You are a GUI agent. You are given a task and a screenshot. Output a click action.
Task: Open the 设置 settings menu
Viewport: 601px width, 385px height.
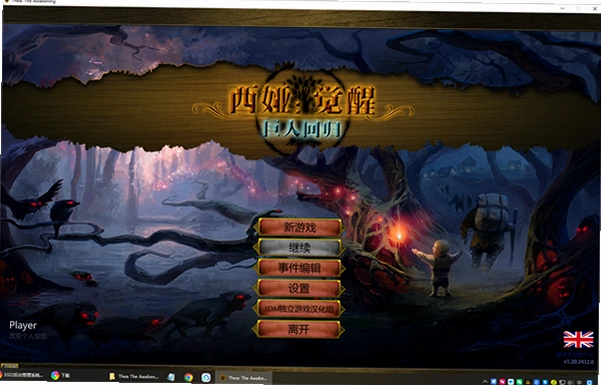[299, 288]
